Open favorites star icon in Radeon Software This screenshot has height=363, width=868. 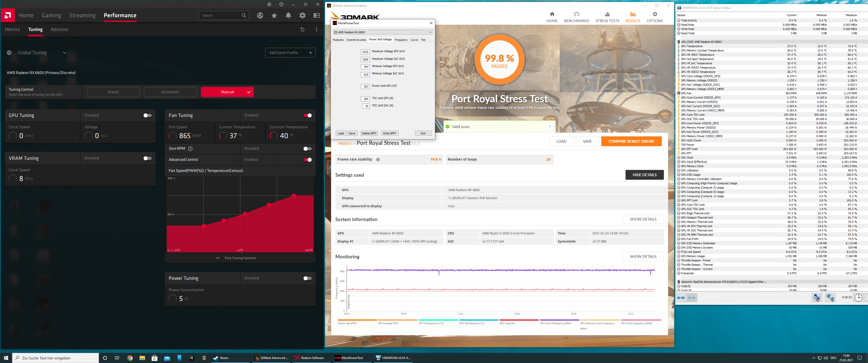pos(274,15)
